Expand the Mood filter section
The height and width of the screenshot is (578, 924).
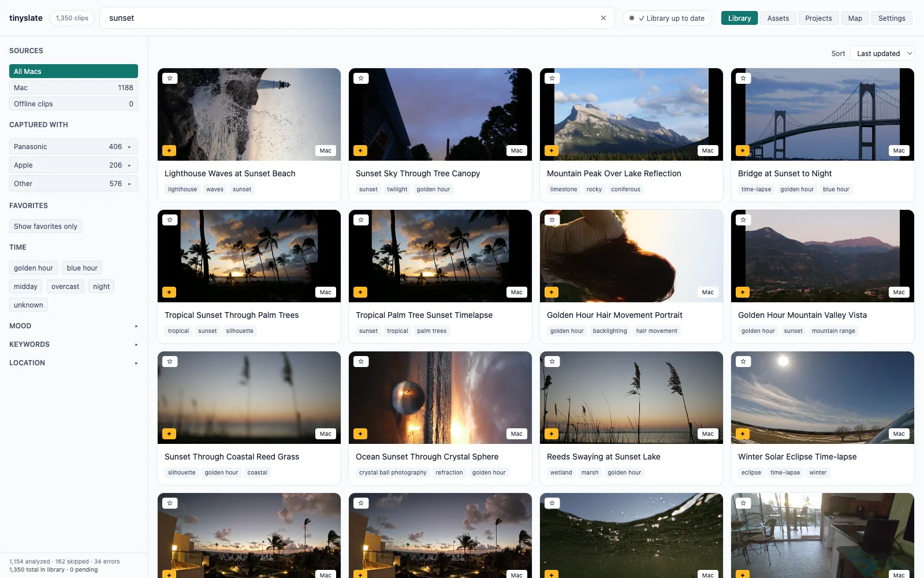pyautogui.click(x=73, y=325)
